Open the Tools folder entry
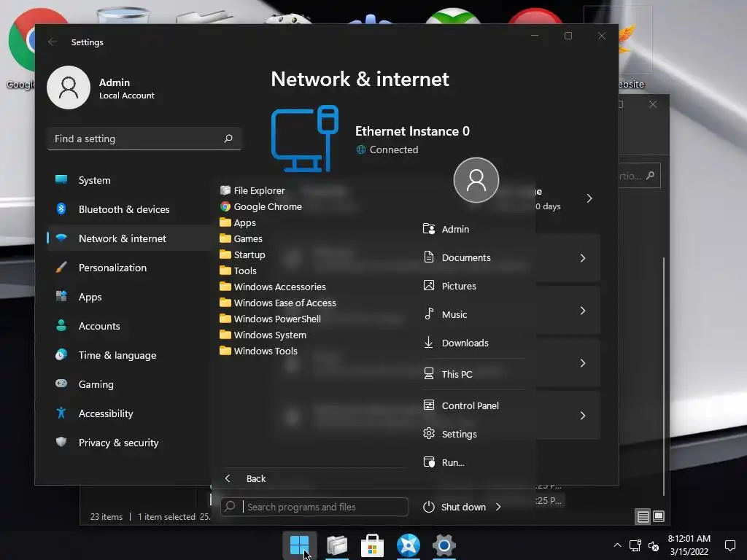747x560 pixels. tap(239, 271)
